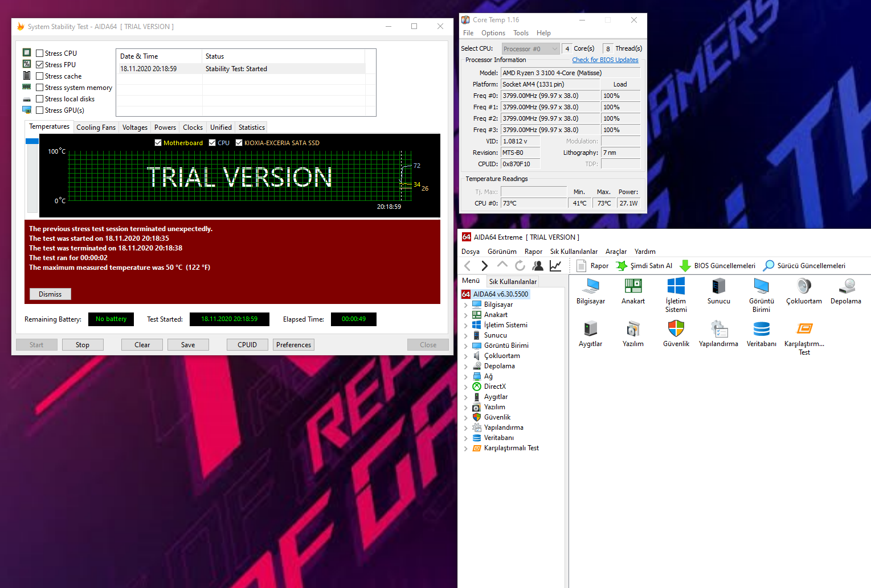This screenshot has width=871, height=588.
Task: Click Check for BIOS Updates link
Action: 605,60
